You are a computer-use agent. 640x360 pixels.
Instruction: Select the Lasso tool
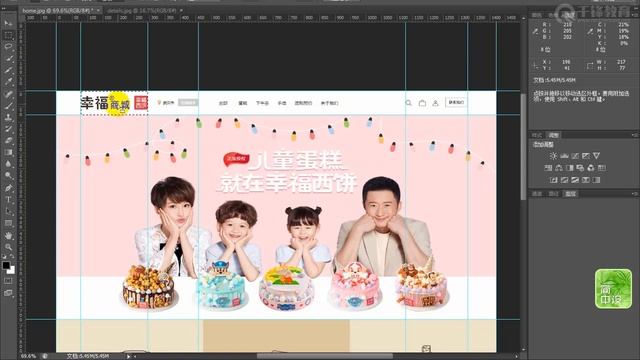pos(8,47)
